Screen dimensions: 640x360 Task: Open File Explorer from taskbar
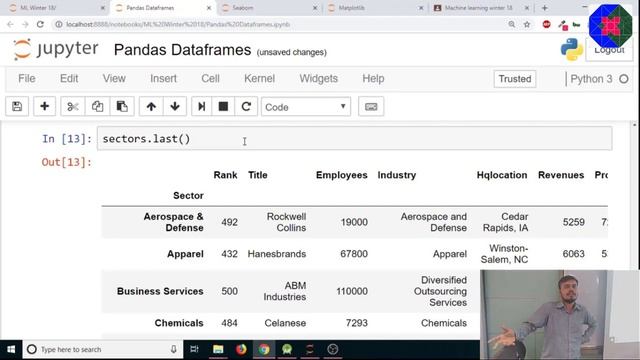[218, 349]
